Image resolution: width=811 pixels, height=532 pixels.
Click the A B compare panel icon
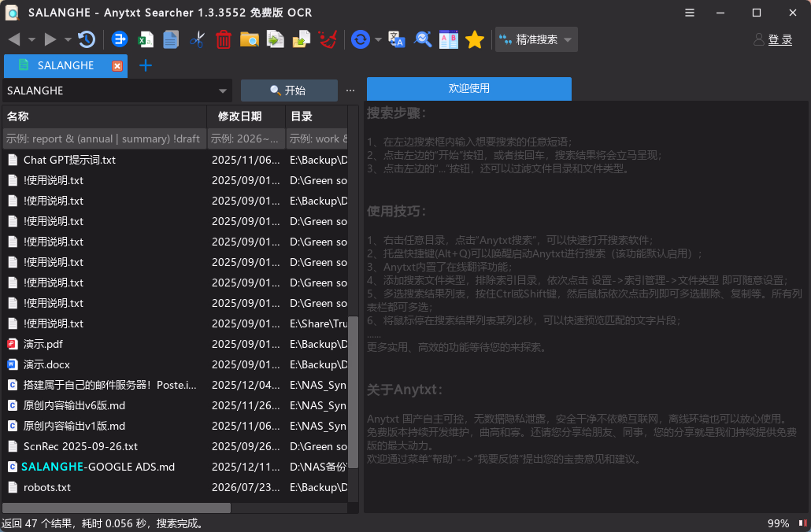click(x=449, y=39)
